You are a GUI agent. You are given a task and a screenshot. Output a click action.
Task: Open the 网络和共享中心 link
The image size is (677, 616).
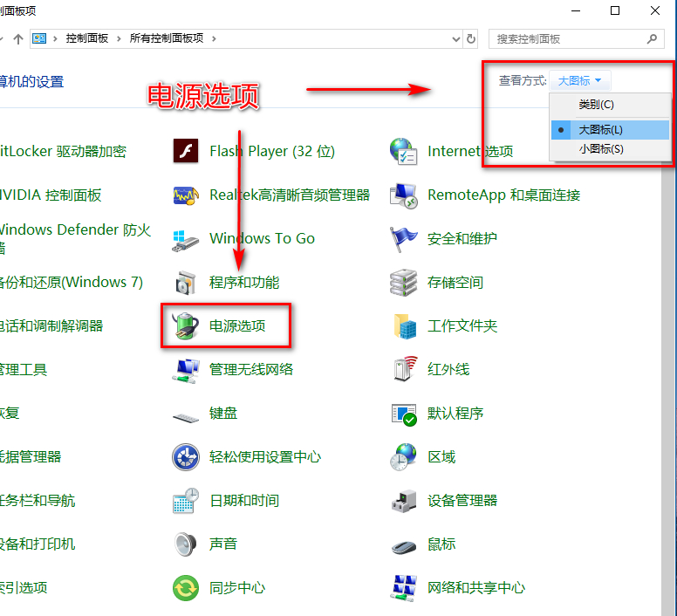click(476, 588)
